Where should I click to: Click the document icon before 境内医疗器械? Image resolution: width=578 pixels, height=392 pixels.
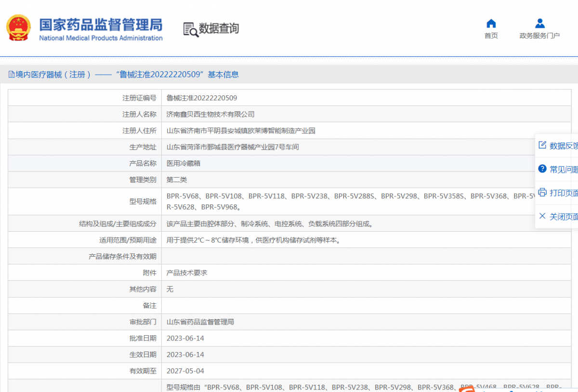tap(12, 75)
